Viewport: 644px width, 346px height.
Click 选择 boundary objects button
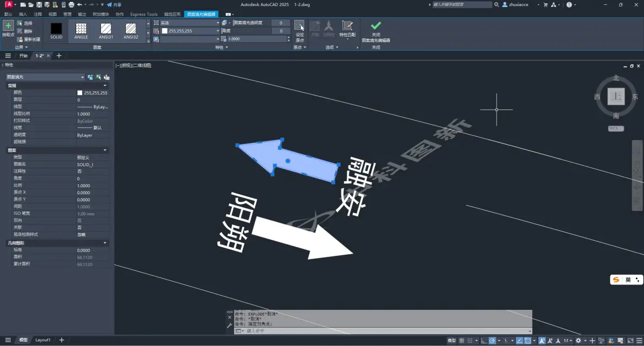tap(25, 23)
